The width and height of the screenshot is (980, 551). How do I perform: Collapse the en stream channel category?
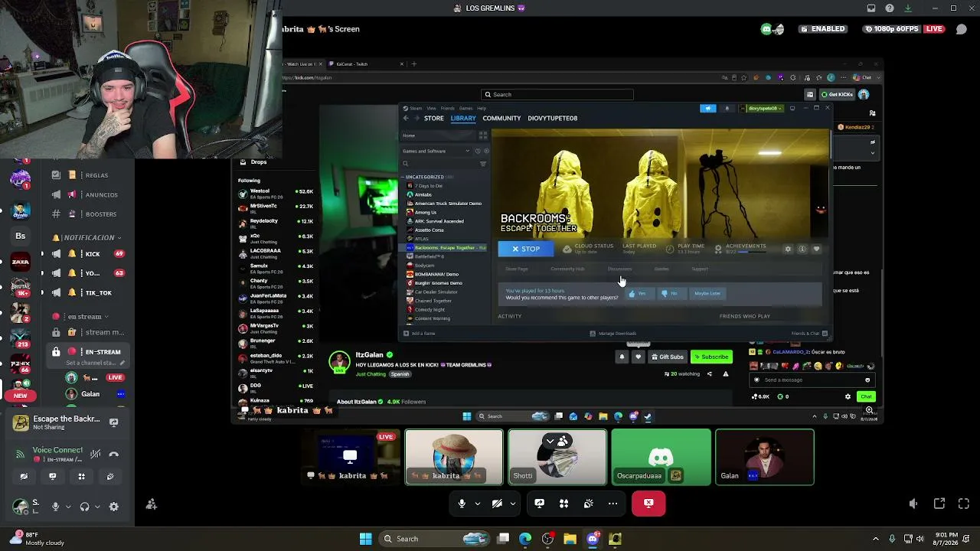[80, 316]
